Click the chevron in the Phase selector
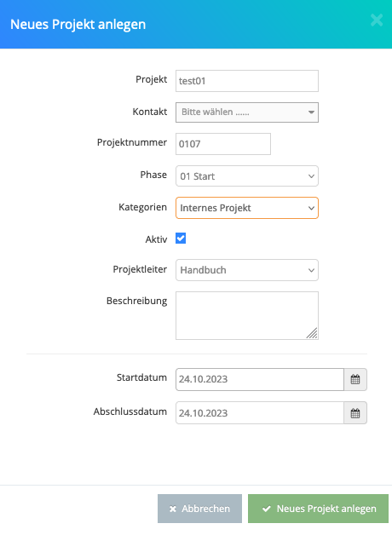 click(x=311, y=176)
